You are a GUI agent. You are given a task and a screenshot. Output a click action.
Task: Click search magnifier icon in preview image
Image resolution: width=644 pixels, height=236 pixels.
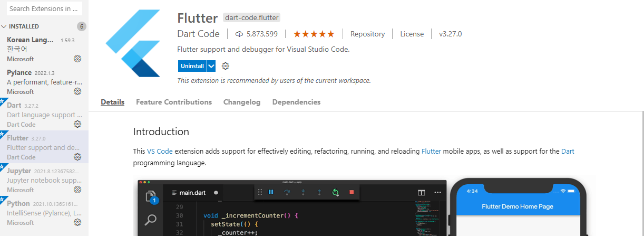point(151,220)
